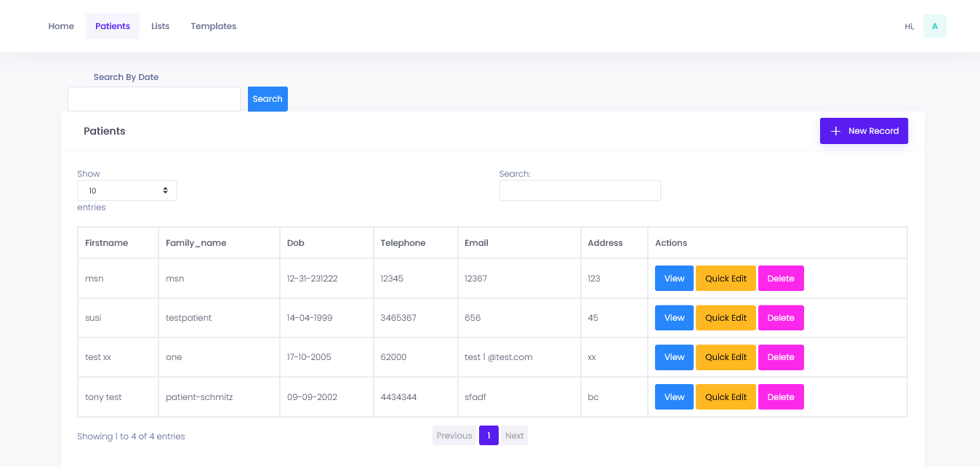Quick Edit the tony test row
This screenshot has height=467, width=980.
coord(726,397)
